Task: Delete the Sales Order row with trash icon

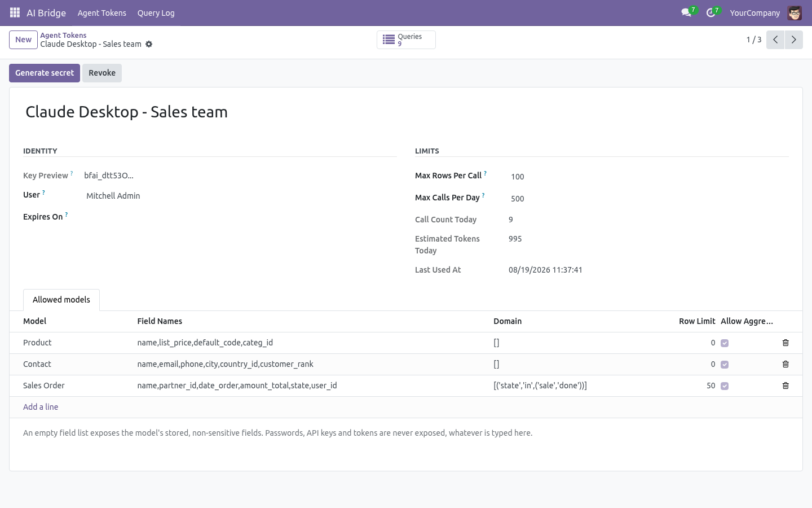Action: coord(785,386)
